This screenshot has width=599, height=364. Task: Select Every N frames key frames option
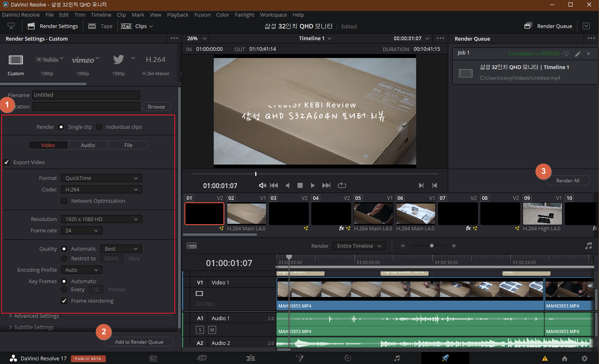[x=64, y=289]
